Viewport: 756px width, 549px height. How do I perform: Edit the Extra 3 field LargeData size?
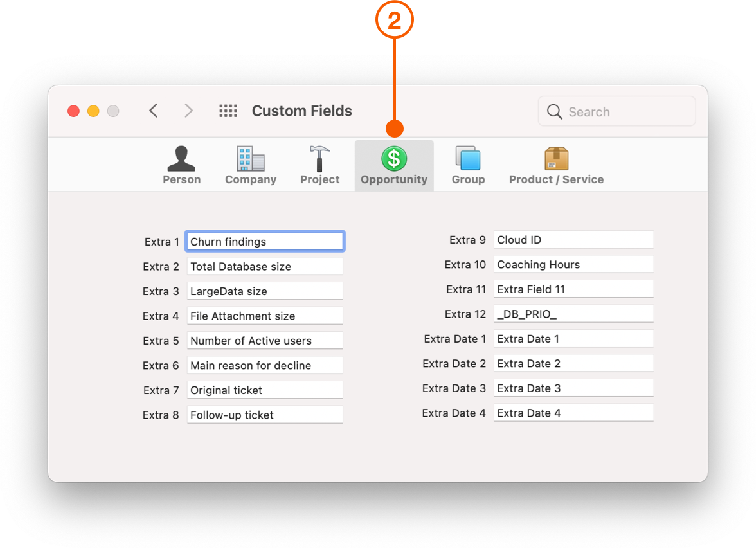[265, 291]
